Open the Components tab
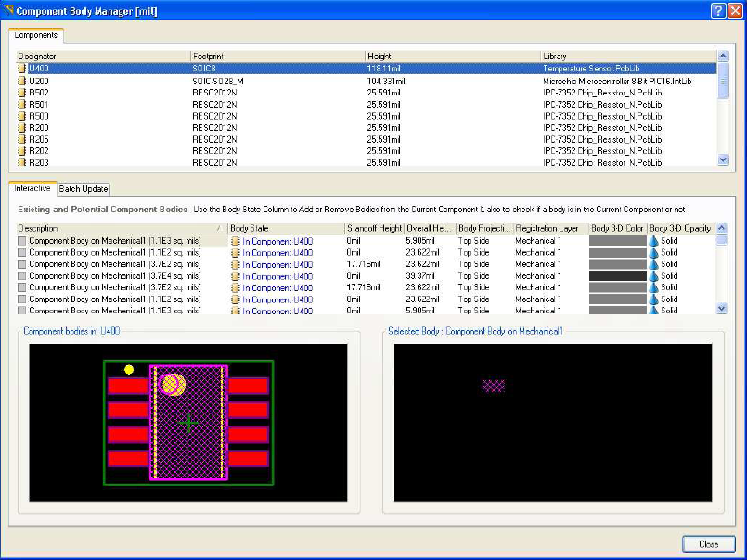Image resolution: width=747 pixels, height=560 pixels. (36, 35)
